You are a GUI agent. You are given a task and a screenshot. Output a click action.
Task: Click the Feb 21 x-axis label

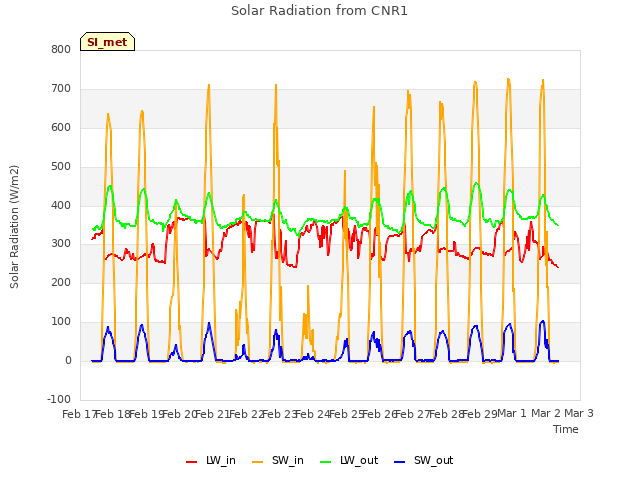[x=213, y=414]
